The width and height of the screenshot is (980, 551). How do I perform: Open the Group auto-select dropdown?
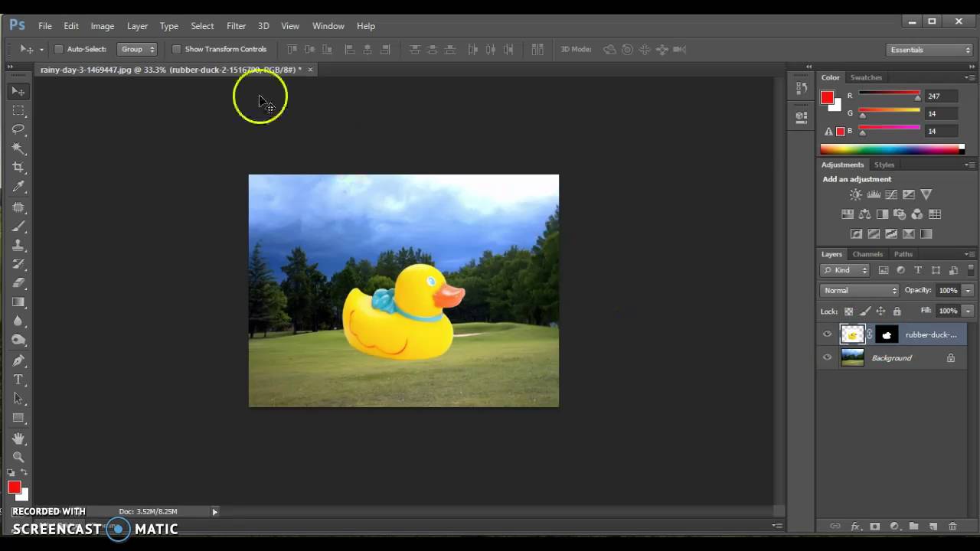(x=137, y=49)
